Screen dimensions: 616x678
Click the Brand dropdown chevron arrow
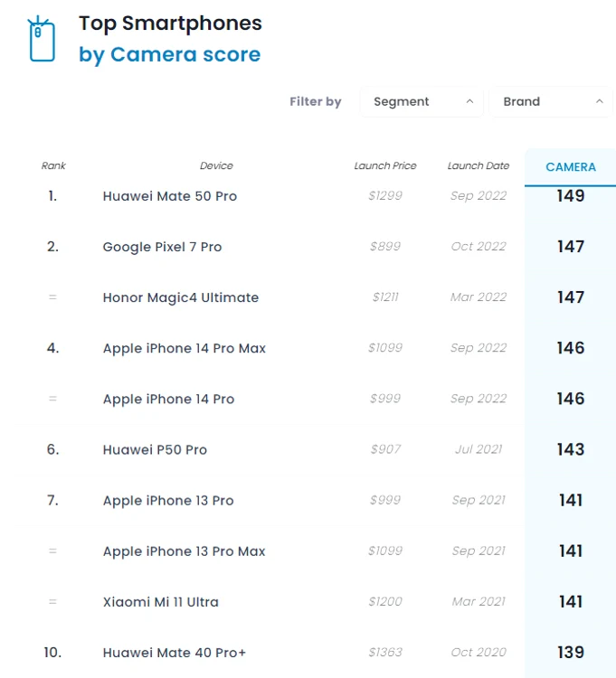click(599, 101)
